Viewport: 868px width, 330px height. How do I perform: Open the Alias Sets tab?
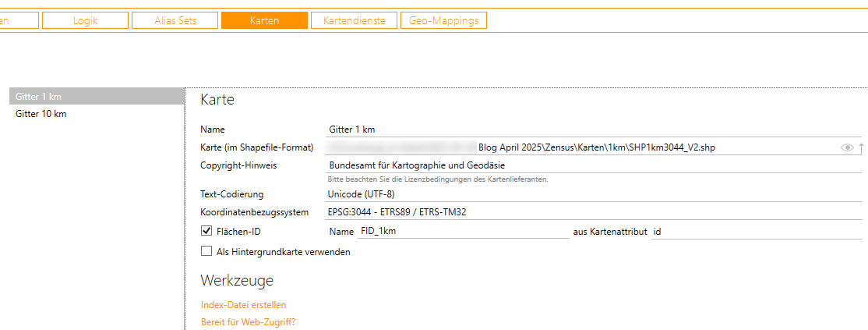click(175, 21)
